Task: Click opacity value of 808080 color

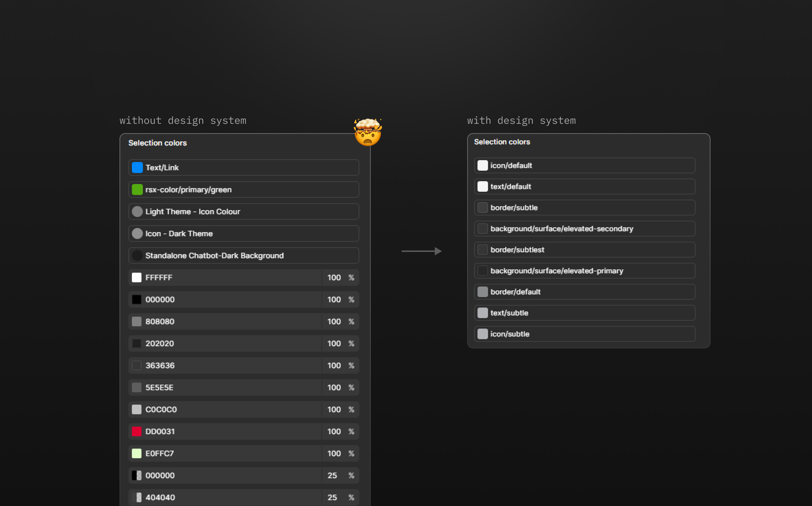Action: tap(334, 322)
